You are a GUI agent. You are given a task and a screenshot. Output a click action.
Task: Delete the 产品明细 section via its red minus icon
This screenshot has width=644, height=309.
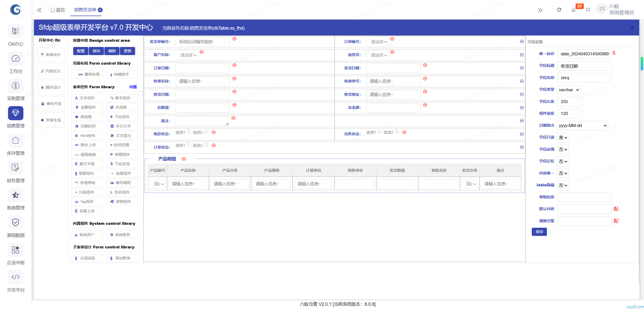(x=184, y=159)
